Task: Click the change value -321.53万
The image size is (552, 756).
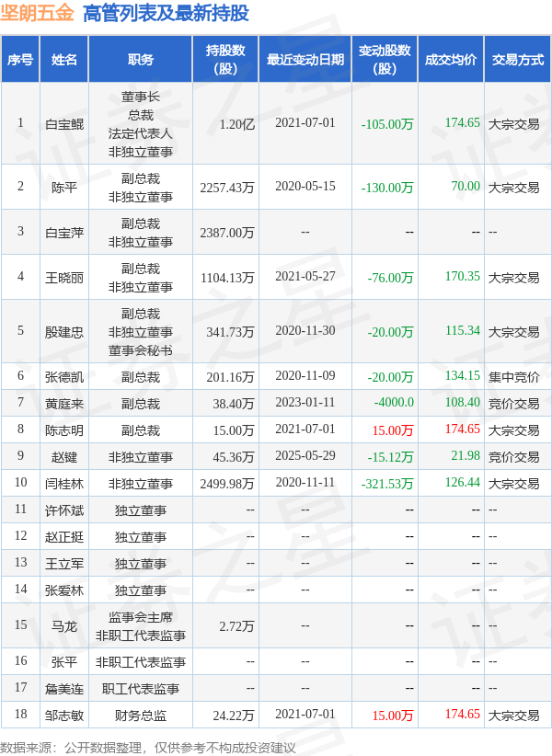Action: click(387, 484)
